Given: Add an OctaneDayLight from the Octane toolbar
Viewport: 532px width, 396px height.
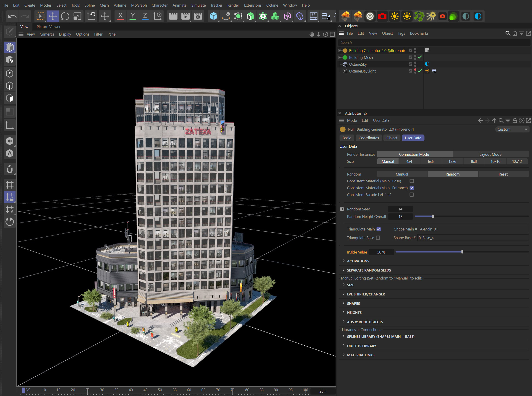Looking at the screenshot, I should (x=395, y=16).
